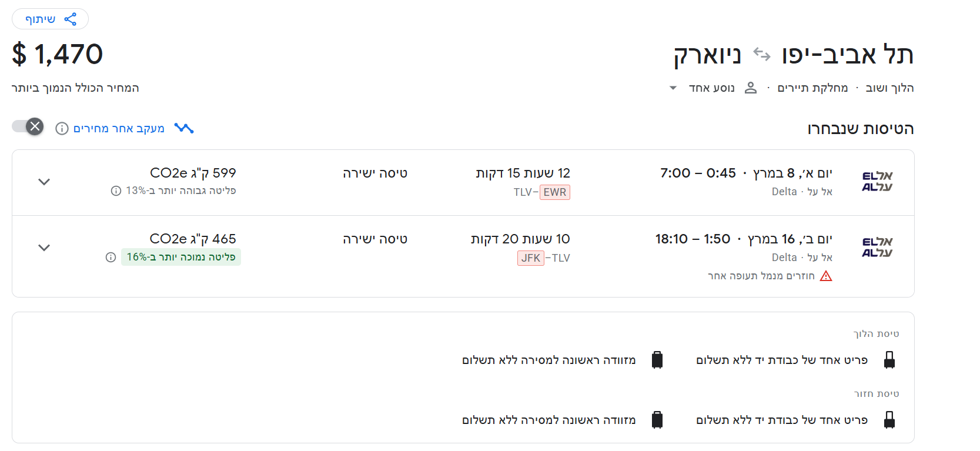Viewport: 980px width, 451px height.
Task: Expand details of the March 16 flight
Action: click(x=44, y=248)
